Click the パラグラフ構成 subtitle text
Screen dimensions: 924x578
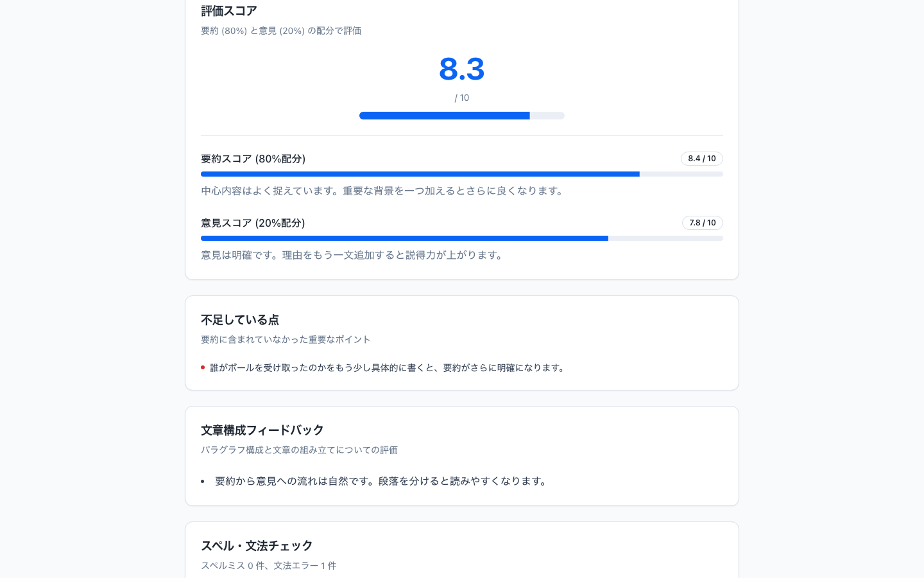pos(299,450)
